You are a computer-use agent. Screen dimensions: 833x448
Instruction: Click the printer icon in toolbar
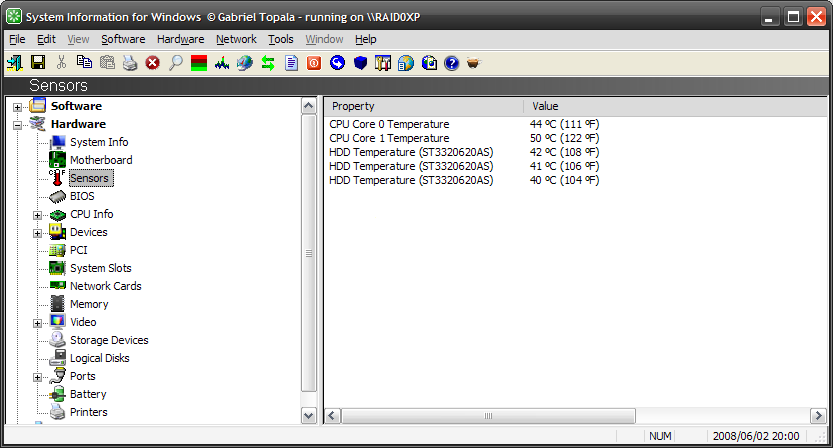[x=130, y=63]
